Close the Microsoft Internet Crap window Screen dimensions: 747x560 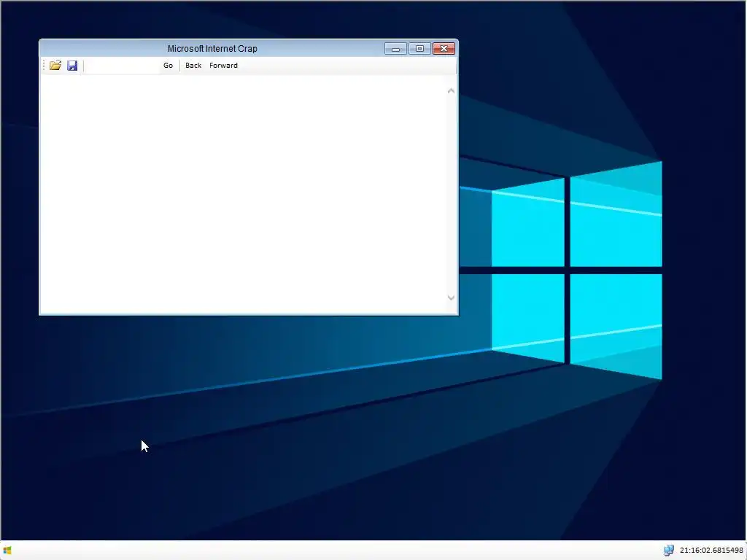coord(444,49)
